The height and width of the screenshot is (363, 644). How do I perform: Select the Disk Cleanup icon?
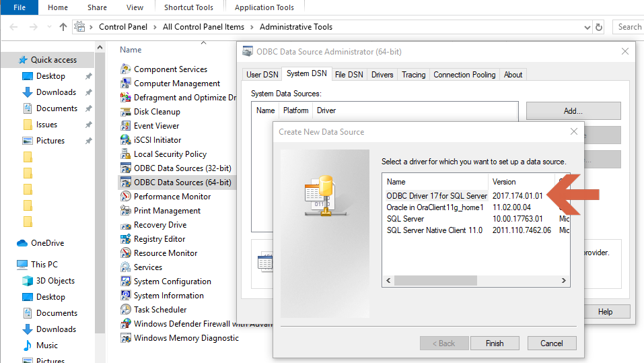[x=125, y=112]
